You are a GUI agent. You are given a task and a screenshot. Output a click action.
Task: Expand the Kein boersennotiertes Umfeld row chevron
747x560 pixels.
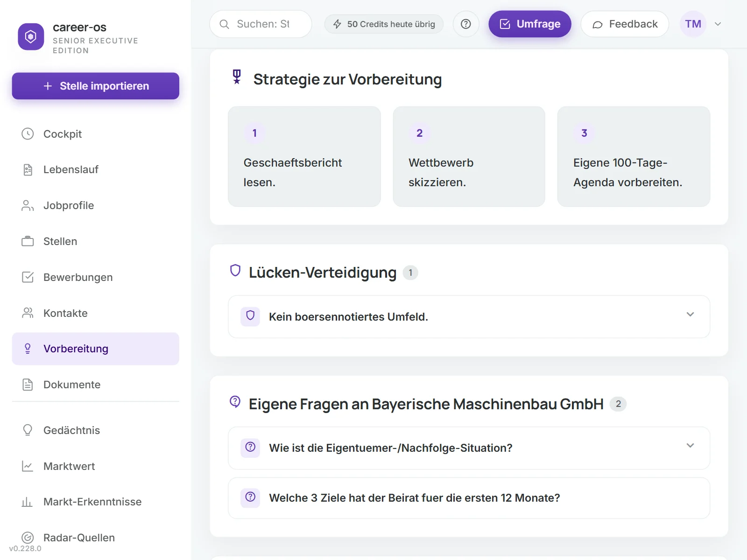(x=690, y=314)
